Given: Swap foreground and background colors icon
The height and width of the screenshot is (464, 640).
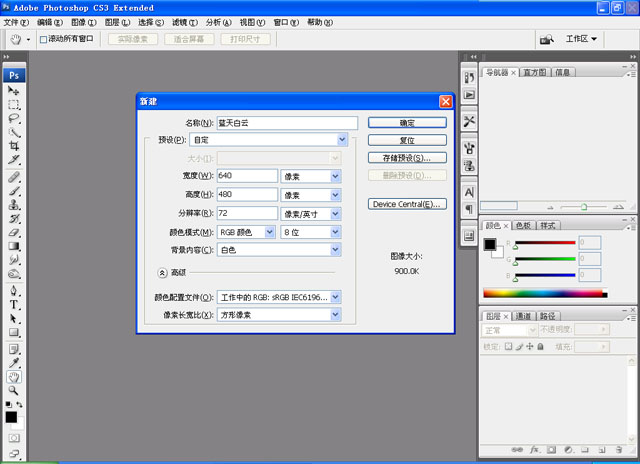Looking at the screenshot, I should pyautogui.click(x=19, y=404).
